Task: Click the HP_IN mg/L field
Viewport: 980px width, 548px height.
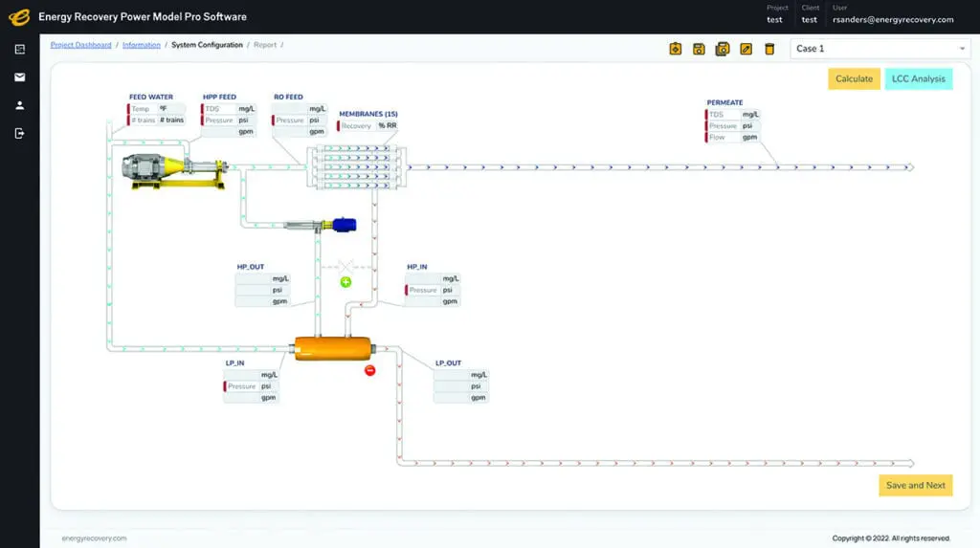Action: (x=433, y=278)
